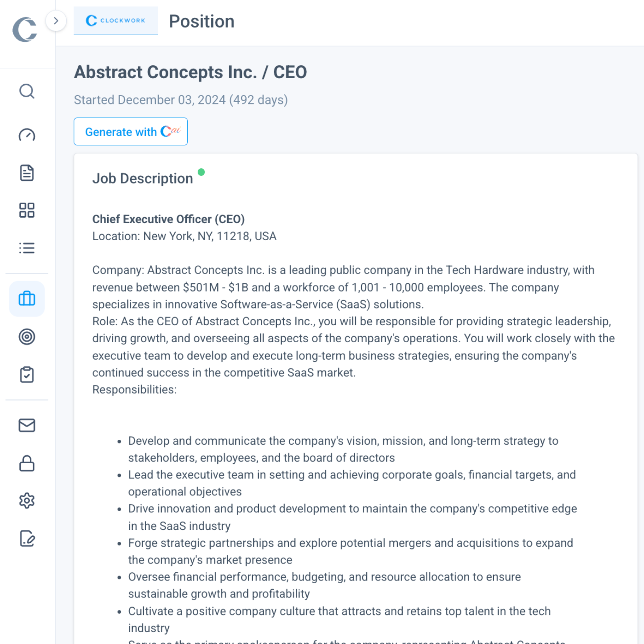Open the mail envelope icon
This screenshot has width=644, height=644.
pyautogui.click(x=27, y=425)
